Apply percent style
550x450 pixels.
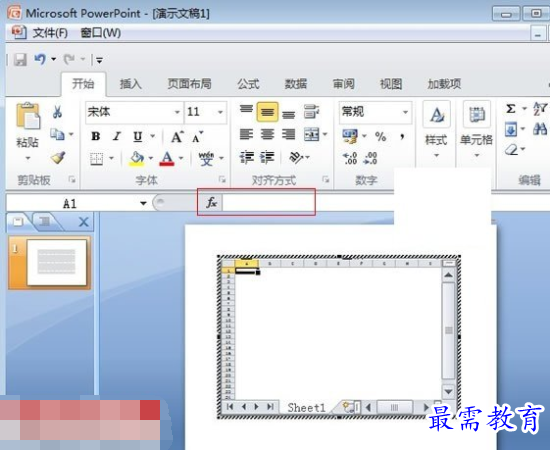[381, 136]
